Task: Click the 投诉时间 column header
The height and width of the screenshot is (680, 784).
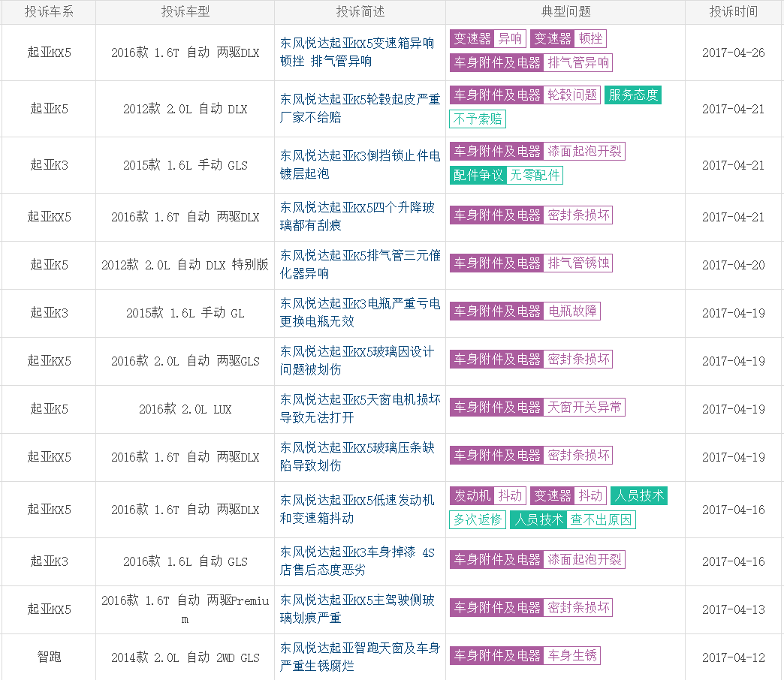Action: tap(733, 12)
